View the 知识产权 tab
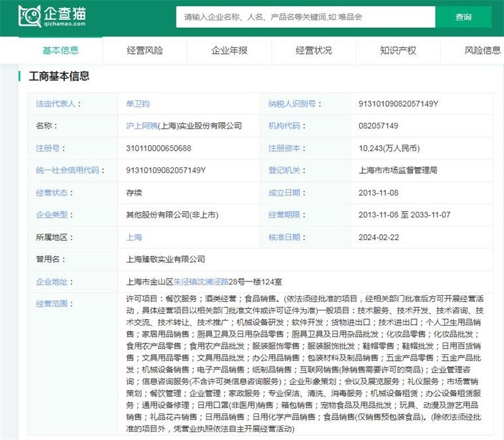Viewport: 504px width, 440px height. coord(398,50)
